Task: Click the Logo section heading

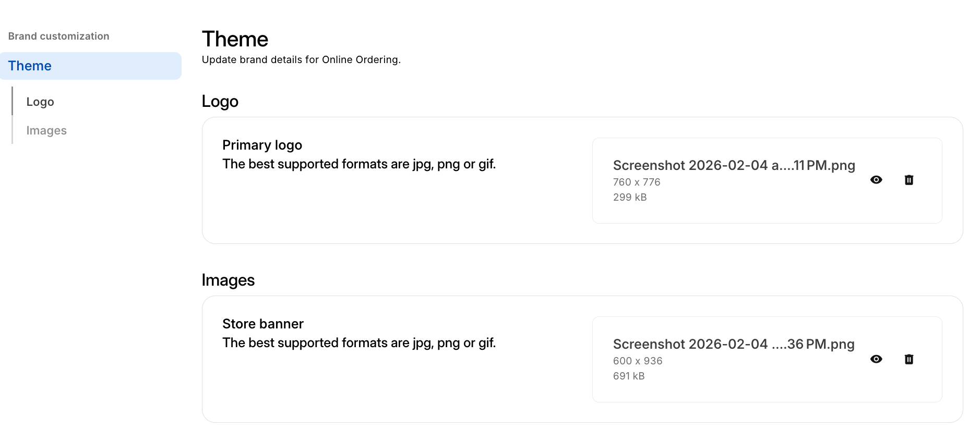Action: pyautogui.click(x=220, y=101)
